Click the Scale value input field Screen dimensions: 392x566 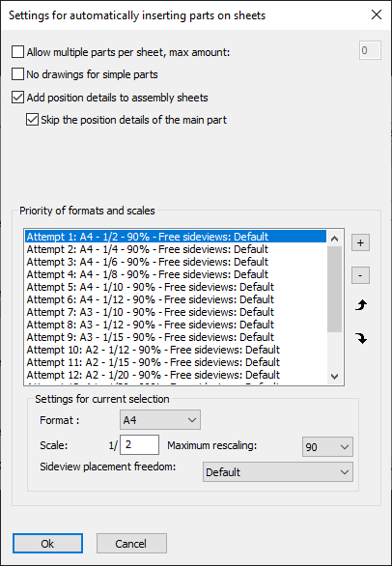[139, 444]
